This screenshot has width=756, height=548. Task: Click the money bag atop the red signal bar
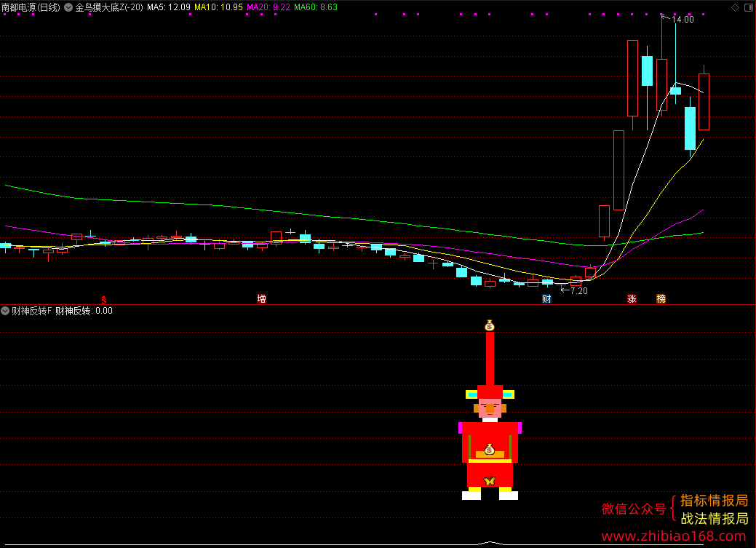click(490, 325)
